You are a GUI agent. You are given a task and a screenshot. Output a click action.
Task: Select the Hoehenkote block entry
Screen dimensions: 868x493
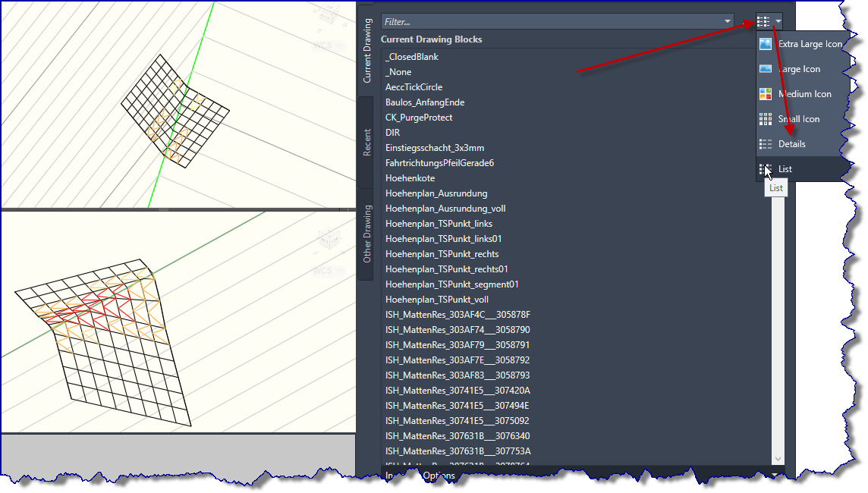tap(410, 177)
